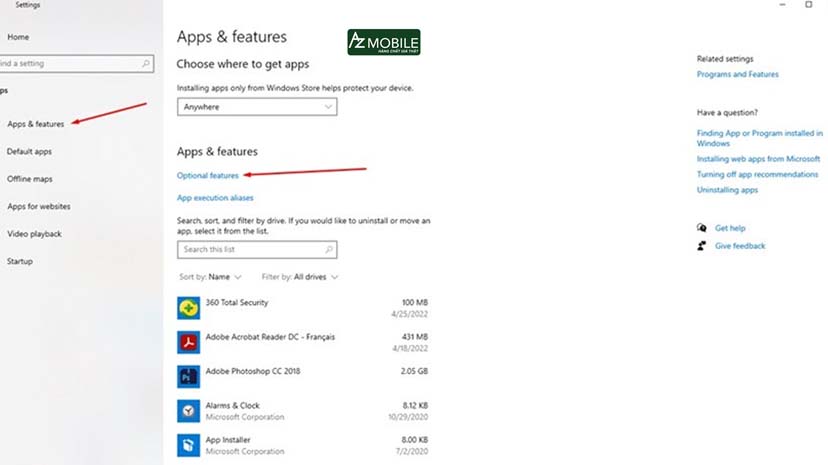This screenshot has height=465, width=828.
Task: Open Apps & features in sidebar
Action: click(36, 124)
